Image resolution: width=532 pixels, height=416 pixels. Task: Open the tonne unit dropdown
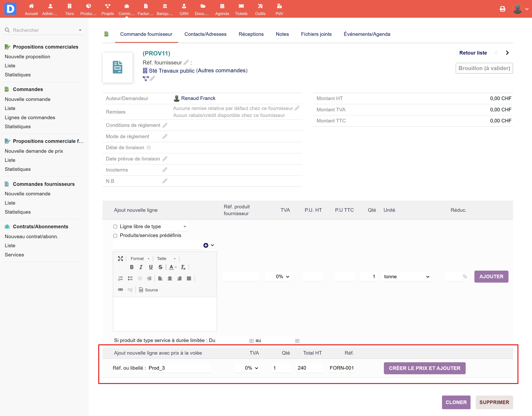(406, 277)
